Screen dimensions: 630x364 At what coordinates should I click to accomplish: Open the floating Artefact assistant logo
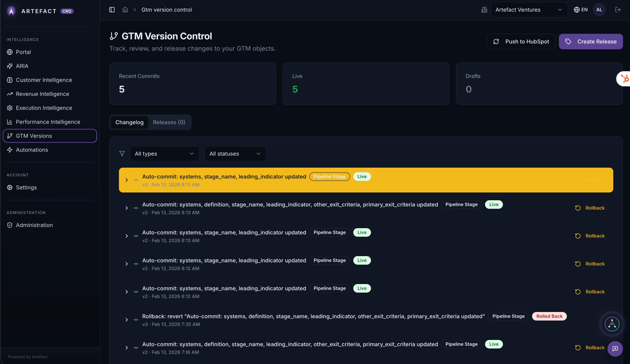pos(612,324)
